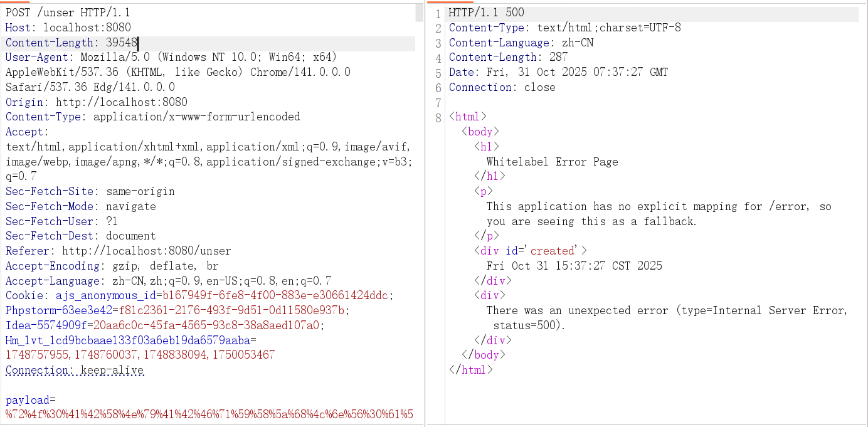Viewport: 868px width, 427px height.
Task: Click the request pane vertical scrollbar thumb
Action: [419, 13]
